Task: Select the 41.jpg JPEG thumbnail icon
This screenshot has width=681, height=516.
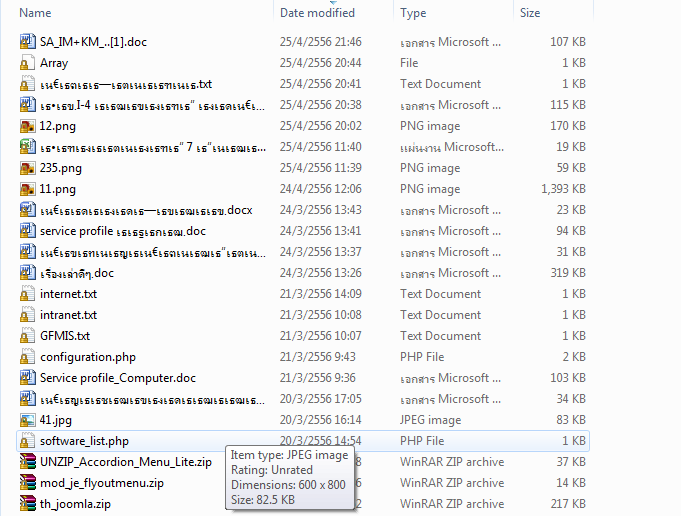Action: coord(27,420)
